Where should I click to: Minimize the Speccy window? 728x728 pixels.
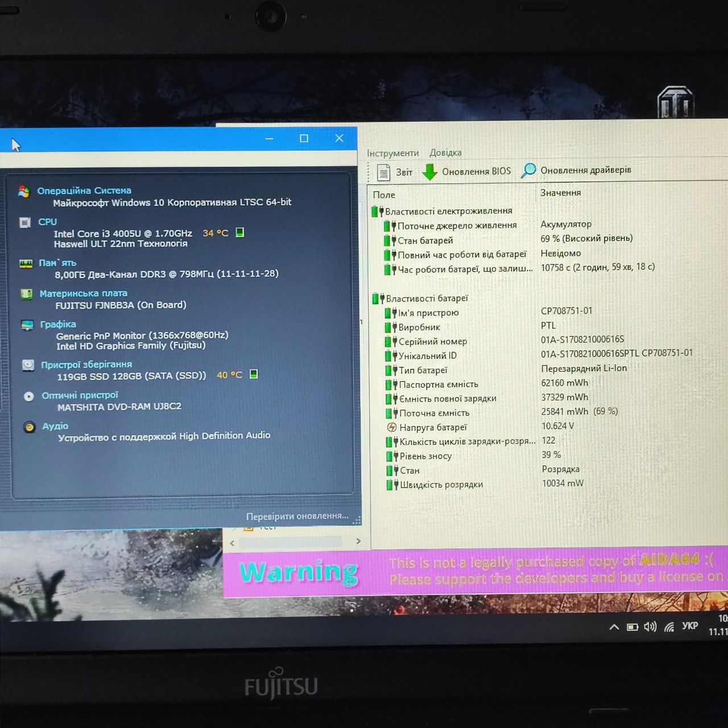270,139
